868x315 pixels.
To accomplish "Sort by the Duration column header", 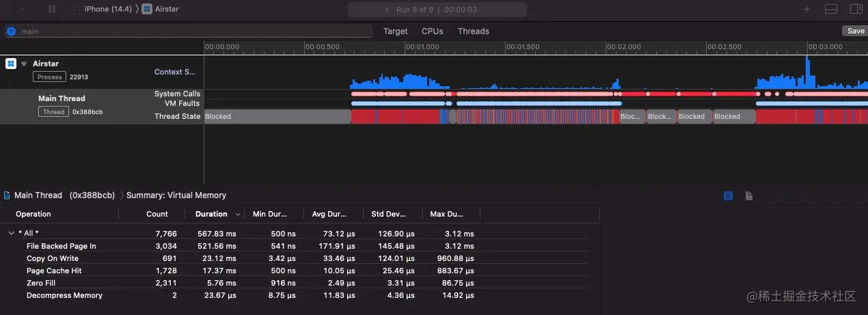I will tap(211, 214).
